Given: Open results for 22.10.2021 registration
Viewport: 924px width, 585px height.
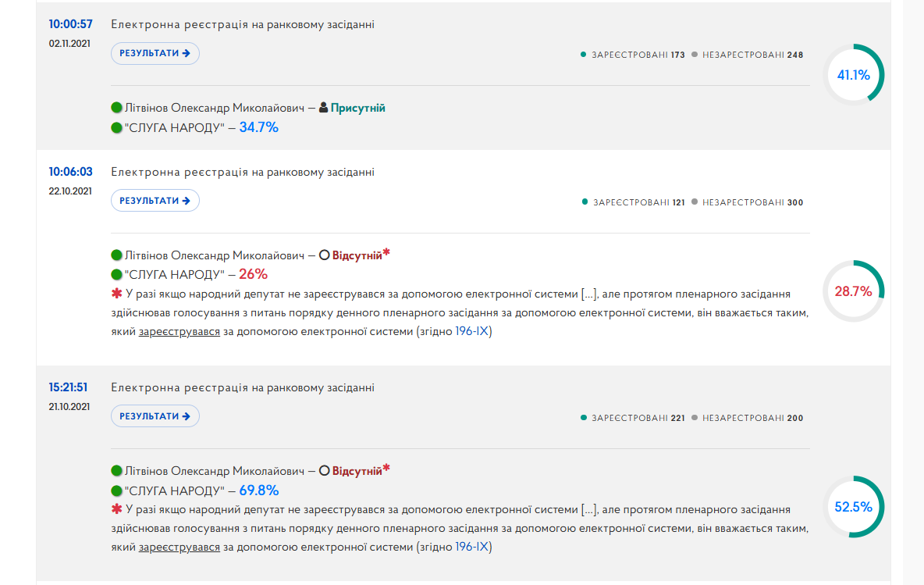Looking at the screenshot, I should [155, 201].
